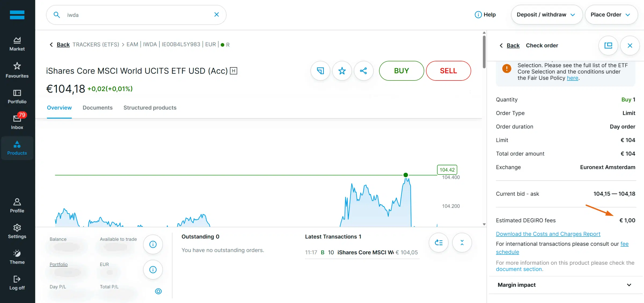Image resolution: width=644 pixels, height=303 pixels.
Task: Open the fee schedule link
Action: coord(507,252)
